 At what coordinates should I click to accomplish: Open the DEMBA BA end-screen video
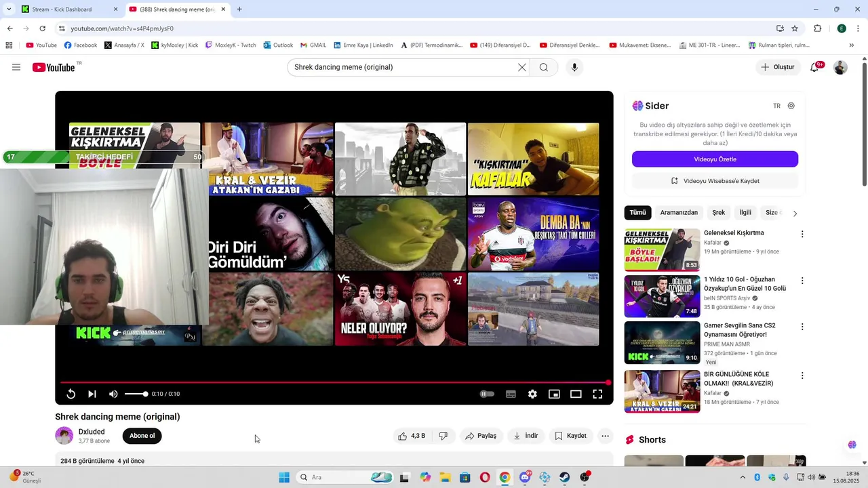point(533,234)
